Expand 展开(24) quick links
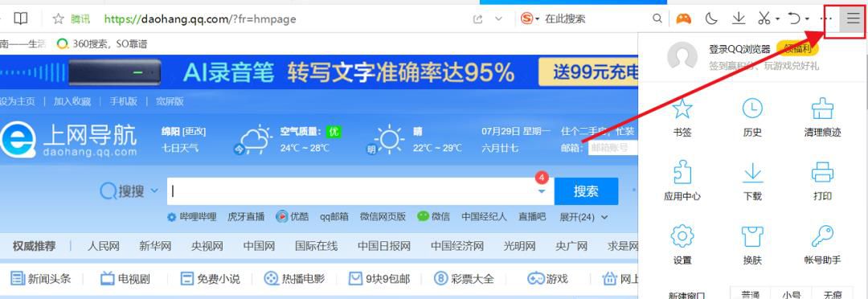Screen dimensions: 868x299 pyautogui.click(x=584, y=217)
